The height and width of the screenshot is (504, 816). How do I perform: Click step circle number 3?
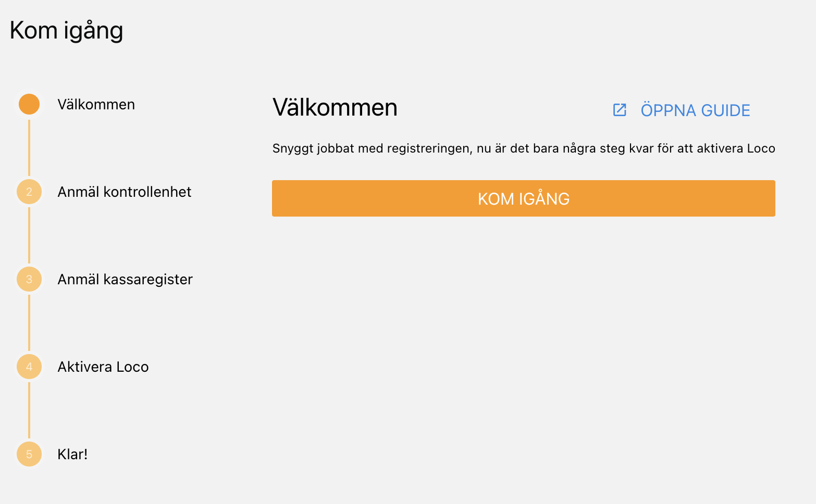(29, 279)
